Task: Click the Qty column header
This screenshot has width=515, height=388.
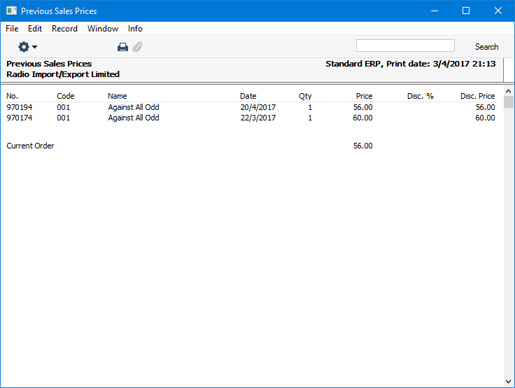Action: (x=305, y=96)
